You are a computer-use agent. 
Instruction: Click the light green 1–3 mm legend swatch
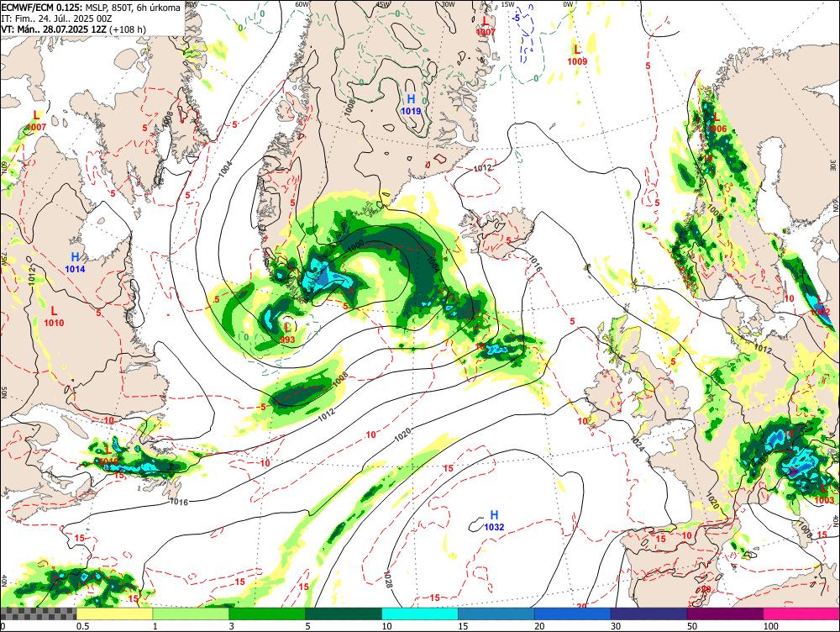(x=191, y=614)
